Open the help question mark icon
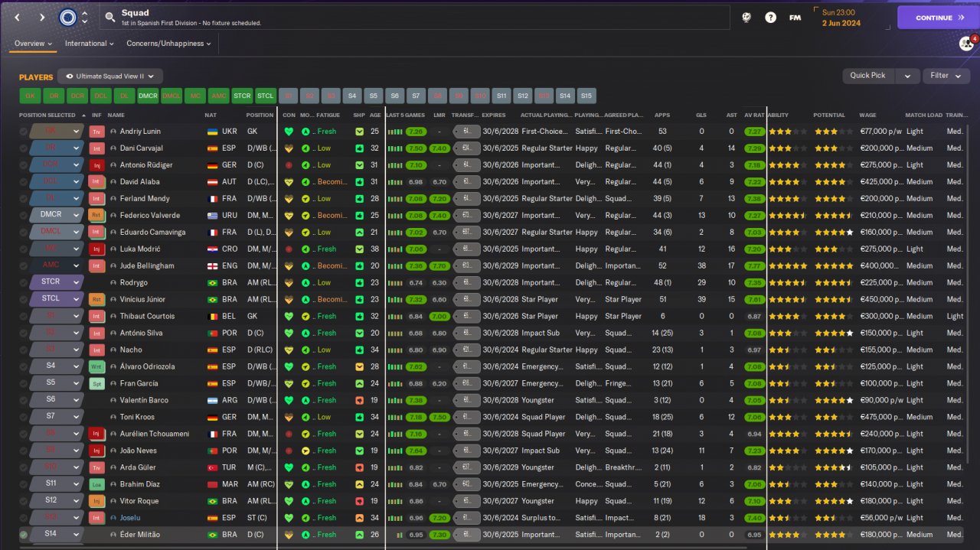The height and width of the screenshot is (550, 980). (x=770, y=17)
